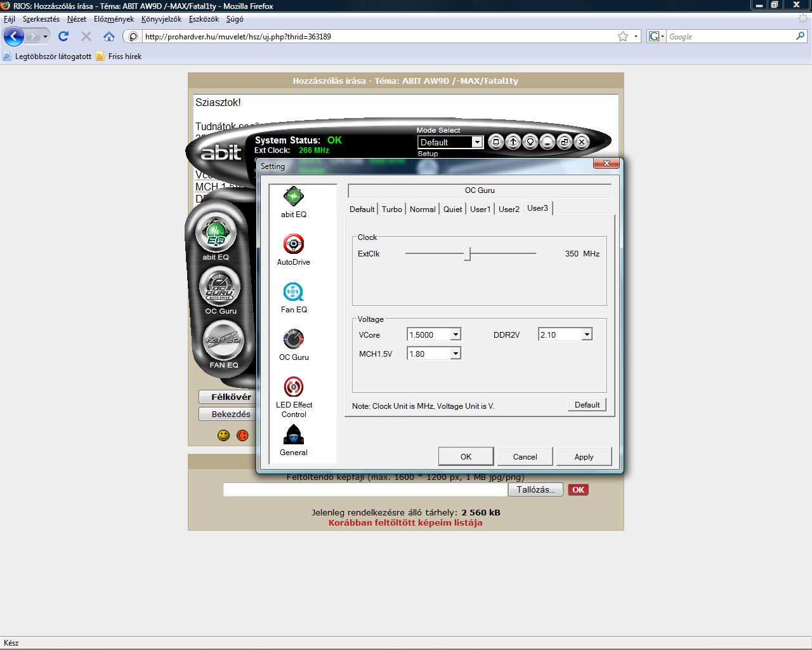This screenshot has height=650, width=812.
Task: Click the square icon in abit bar
Action: coord(496,142)
